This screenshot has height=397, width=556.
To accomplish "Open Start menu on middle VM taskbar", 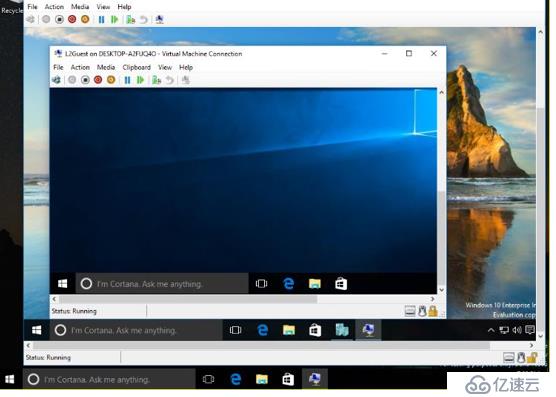I will click(37, 330).
